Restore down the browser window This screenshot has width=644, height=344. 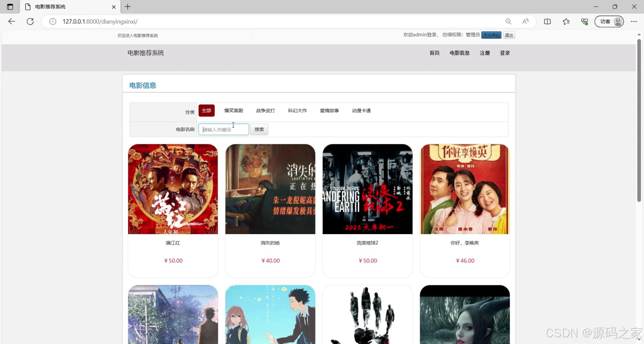(615, 7)
